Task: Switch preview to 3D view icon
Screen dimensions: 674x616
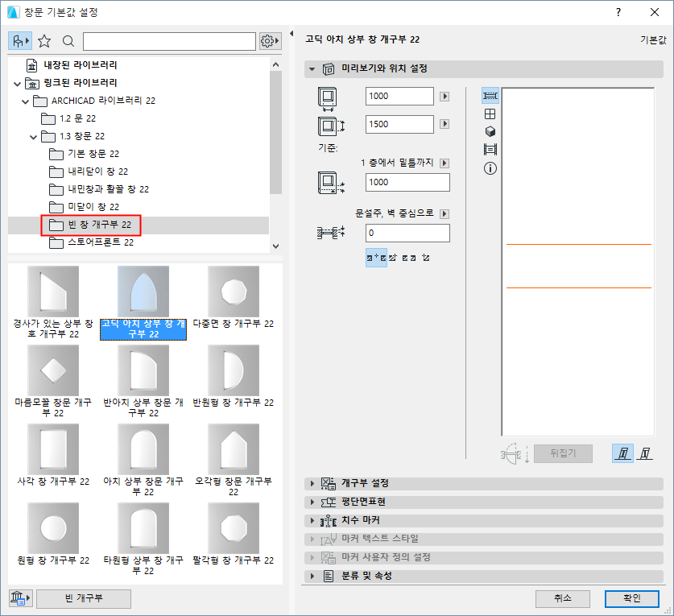Action: point(490,131)
